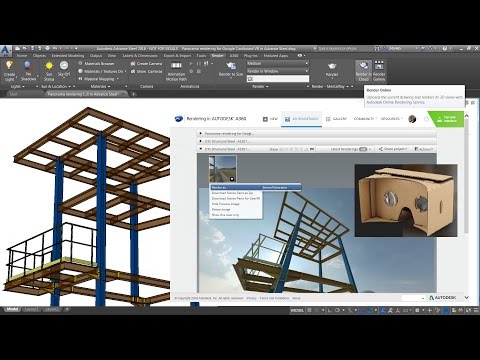Toggle the Sun Status sun icon
The width and height of the screenshot is (480, 360).
tap(49, 66)
